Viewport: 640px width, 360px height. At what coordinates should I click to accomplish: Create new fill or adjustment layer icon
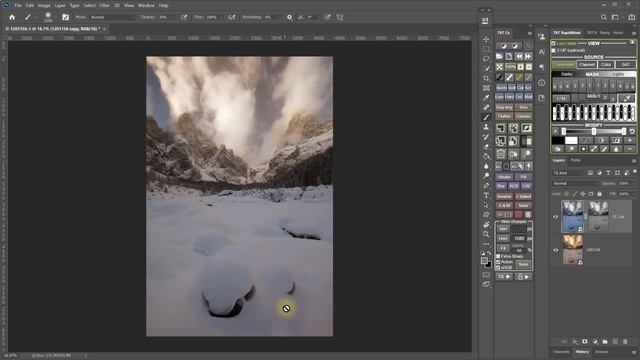pyautogui.click(x=595, y=342)
